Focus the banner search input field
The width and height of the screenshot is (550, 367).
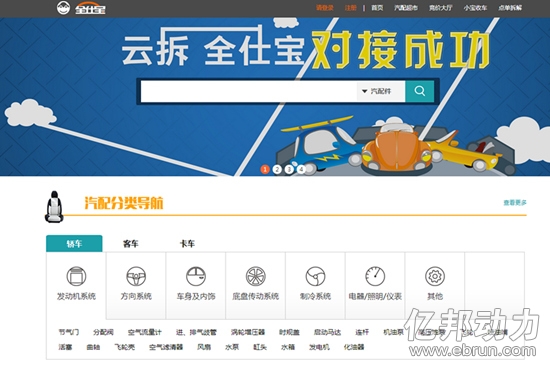coord(249,91)
